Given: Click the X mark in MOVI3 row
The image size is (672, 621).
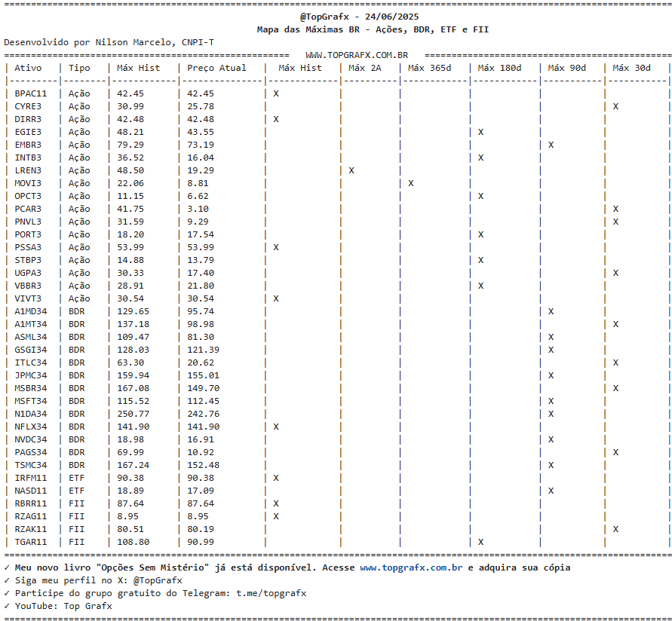Looking at the screenshot, I should [x=410, y=183].
